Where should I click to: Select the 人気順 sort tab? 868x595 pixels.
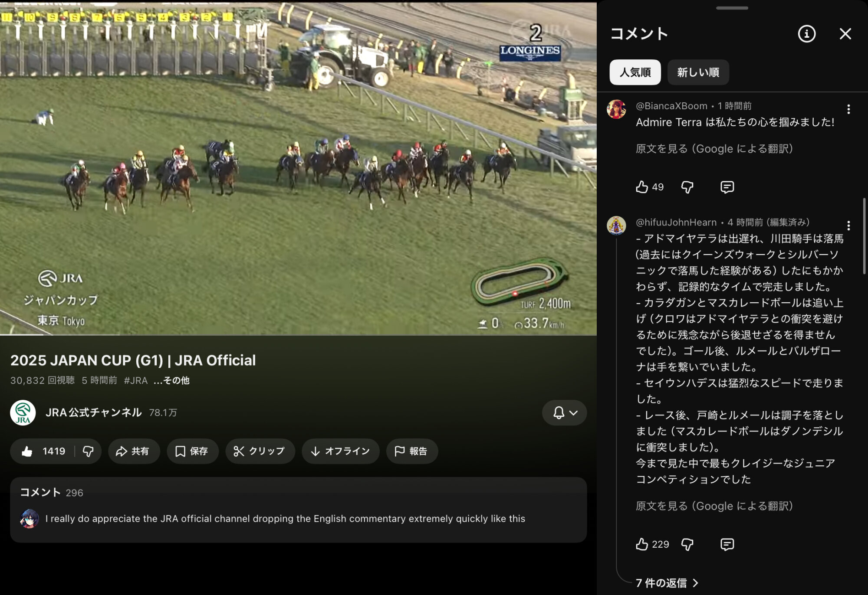coord(635,72)
